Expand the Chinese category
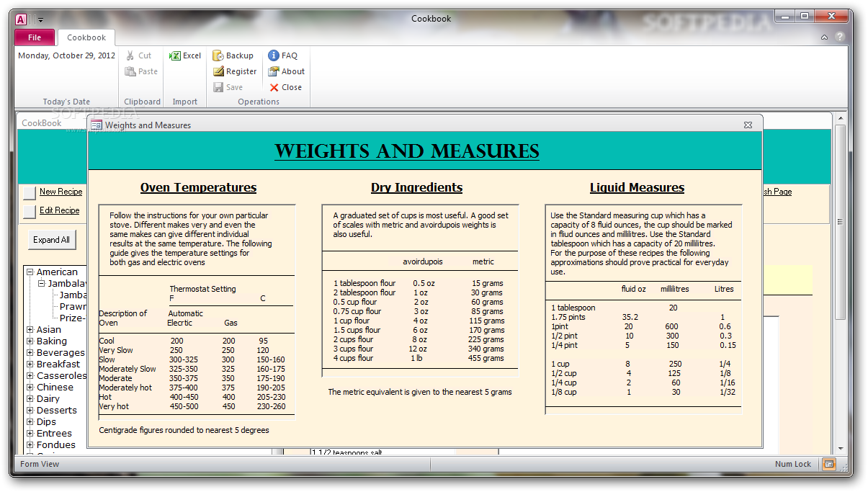Viewport: 868px width, 492px height. [30, 388]
